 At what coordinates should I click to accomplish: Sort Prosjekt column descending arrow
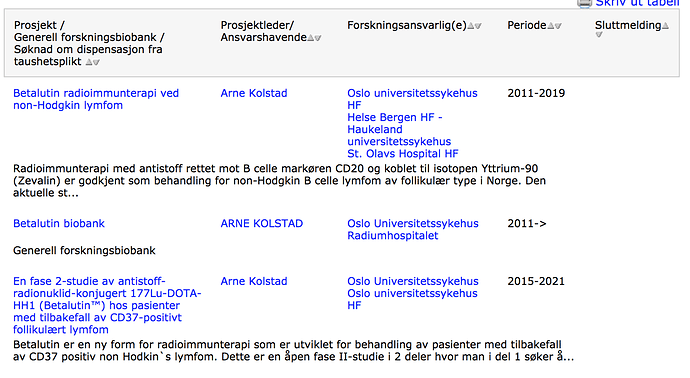pos(96,62)
